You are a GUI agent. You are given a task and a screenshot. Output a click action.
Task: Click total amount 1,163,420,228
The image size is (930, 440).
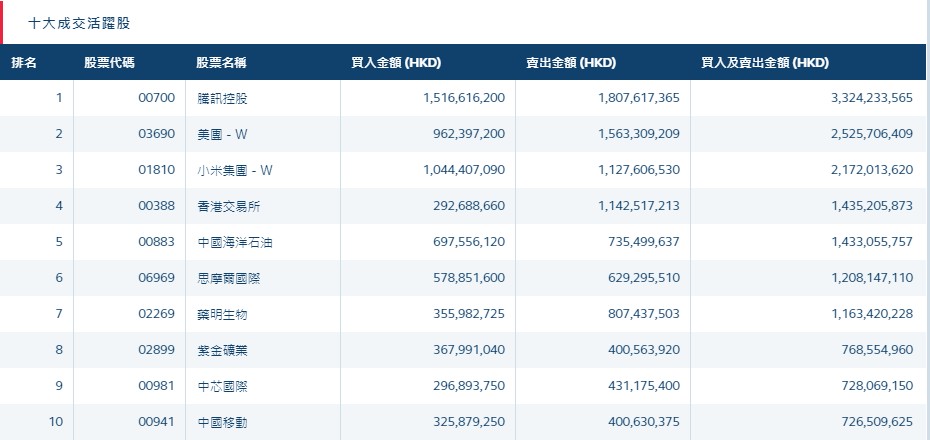872,314
